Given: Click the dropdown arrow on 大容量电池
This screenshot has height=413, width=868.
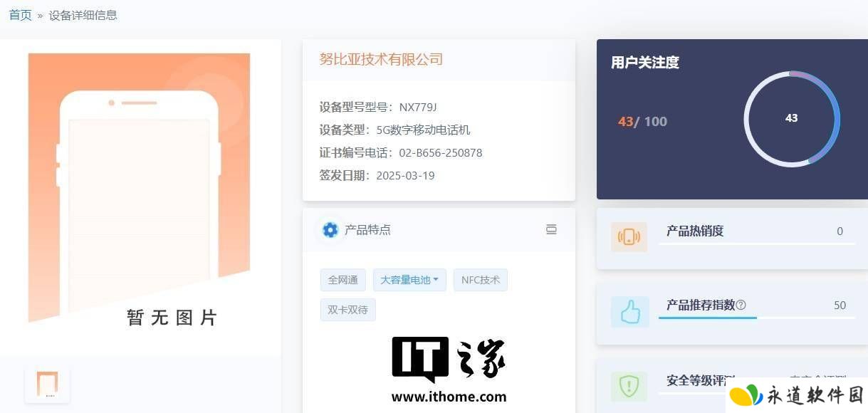Looking at the screenshot, I should (436, 280).
